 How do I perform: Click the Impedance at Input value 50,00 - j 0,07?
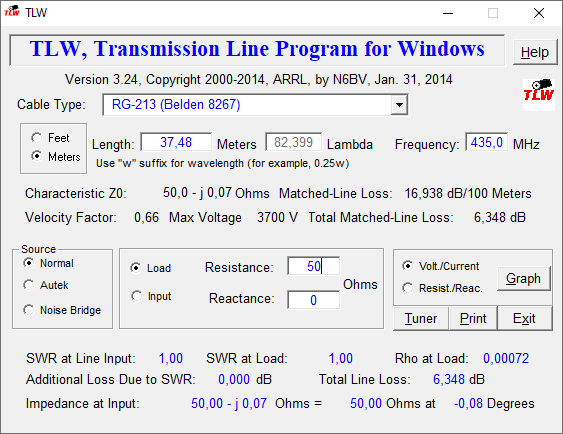point(229,403)
